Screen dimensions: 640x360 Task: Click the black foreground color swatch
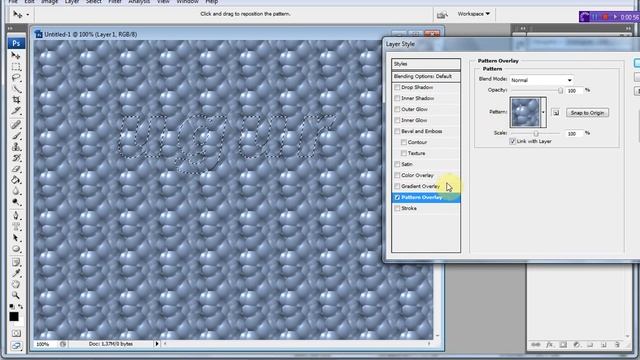pos(14,317)
